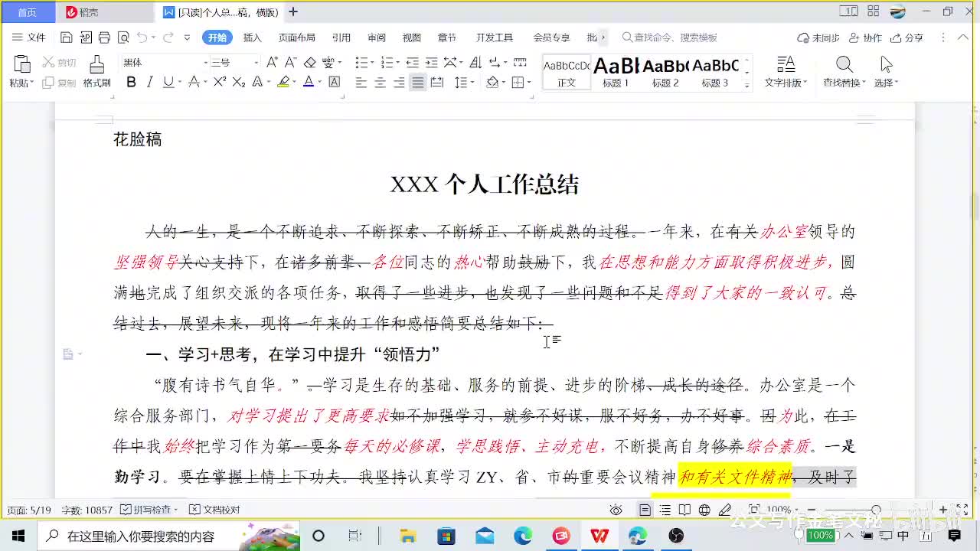Expand more ribbon tabs chevron
The image size is (980, 551).
(603, 37)
